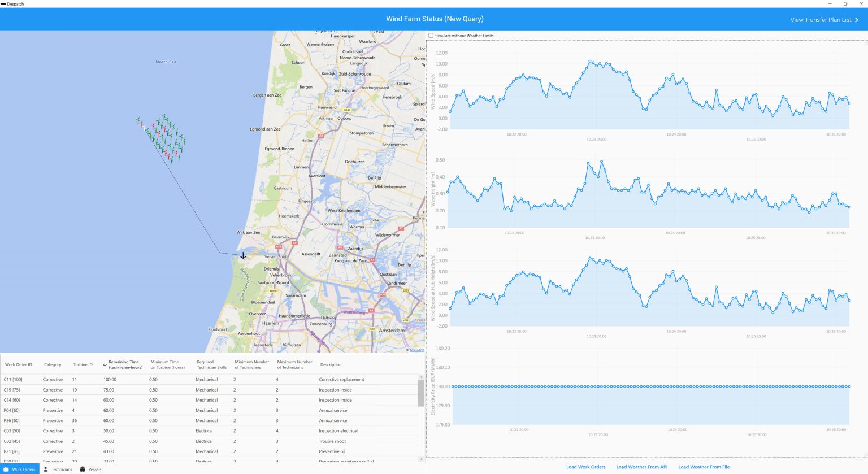Click Load Weather From File
This screenshot has width=868, height=474.
coord(704,467)
